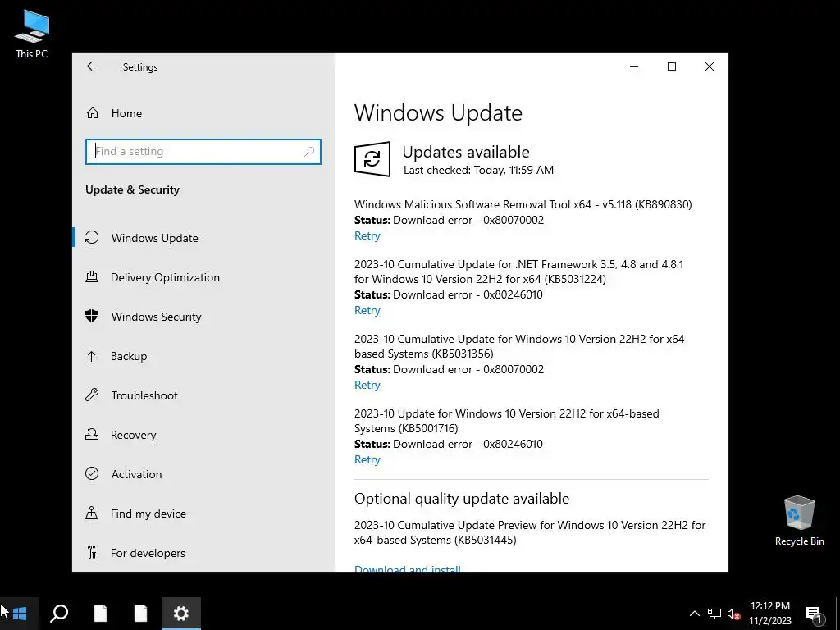Click the 'Update & Security' section header
The height and width of the screenshot is (630, 840).
132,189
